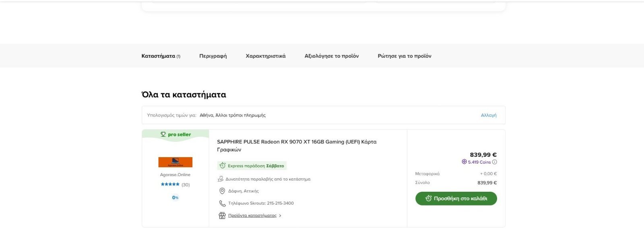The width and height of the screenshot is (644, 244).
Task: Click the (30) reviews count
Action: pos(186,185)
